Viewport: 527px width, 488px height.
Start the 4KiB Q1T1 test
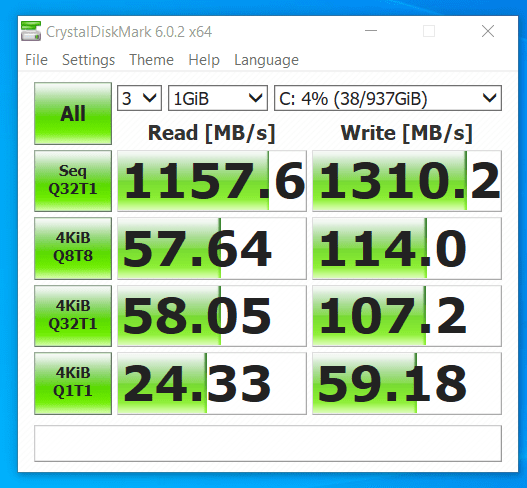click(x=73, y=383)
